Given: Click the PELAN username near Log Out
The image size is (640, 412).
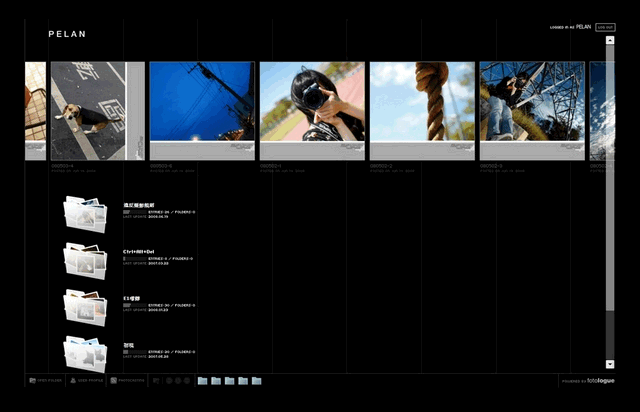Looking at the screenshot, I should [583, 27].
